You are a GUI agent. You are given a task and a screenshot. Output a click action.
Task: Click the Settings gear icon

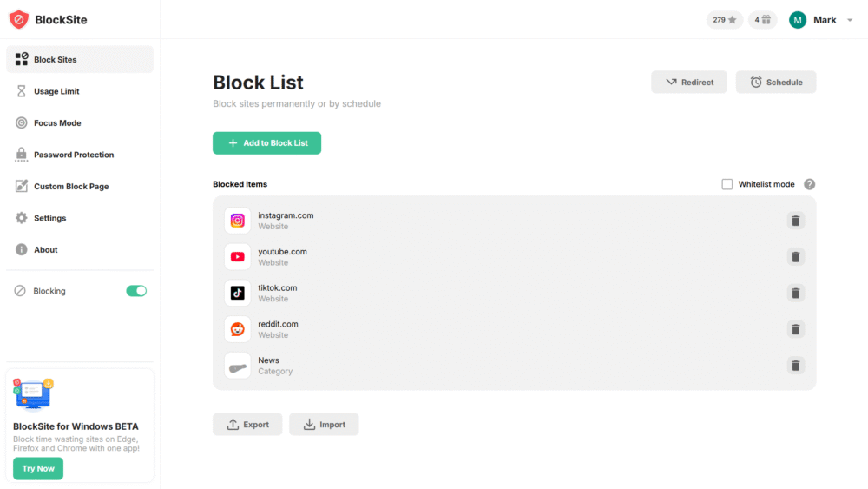click(21, 218)
